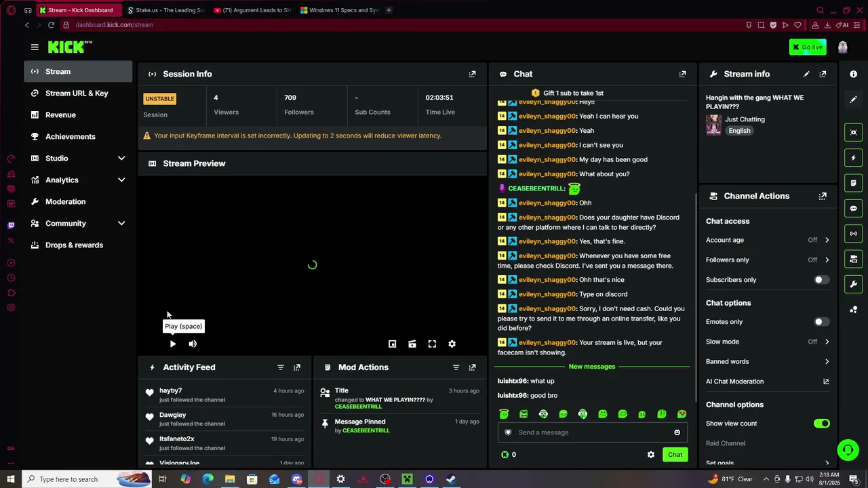Screen dimensions: 868x488
Task: Pop out the Activity Feed panel
Action: pos(296,367)
